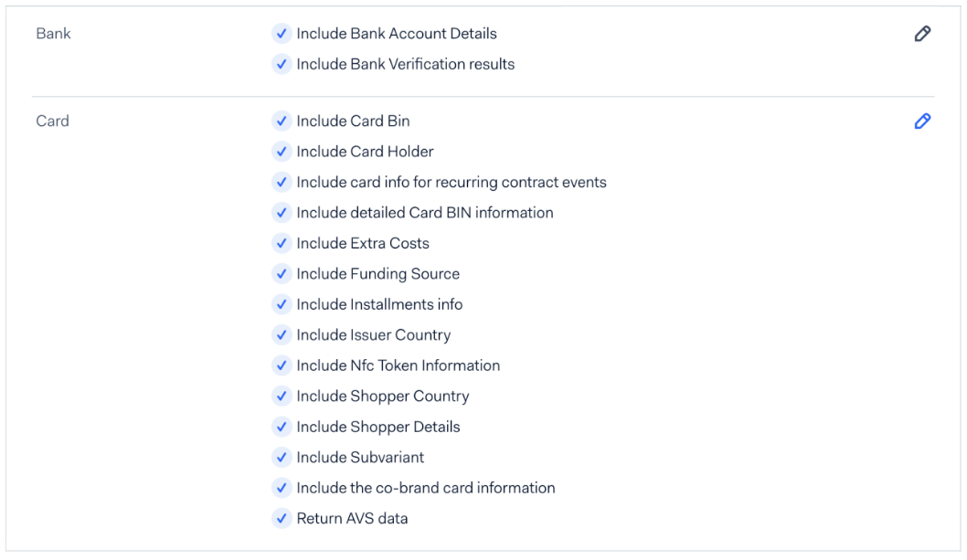This screenshot has width=967, height=560.
Task: Disable include card info for recurring contract events
Action: click(x=281, y=182)
